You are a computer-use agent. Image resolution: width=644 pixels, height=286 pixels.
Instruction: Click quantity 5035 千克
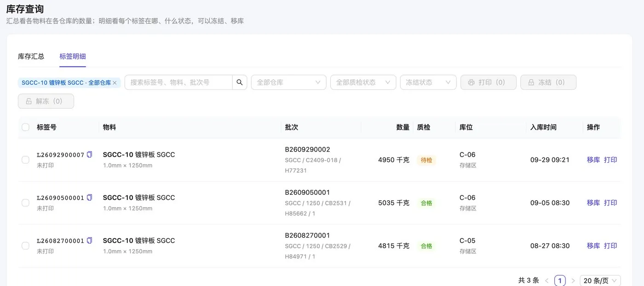tap(394, 203)
